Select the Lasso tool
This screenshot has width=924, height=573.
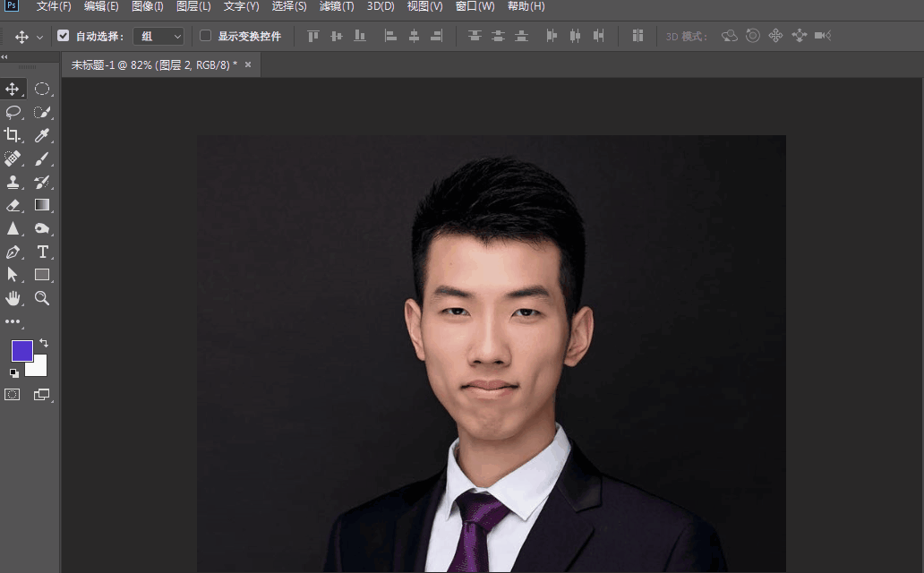coord(13,112)
